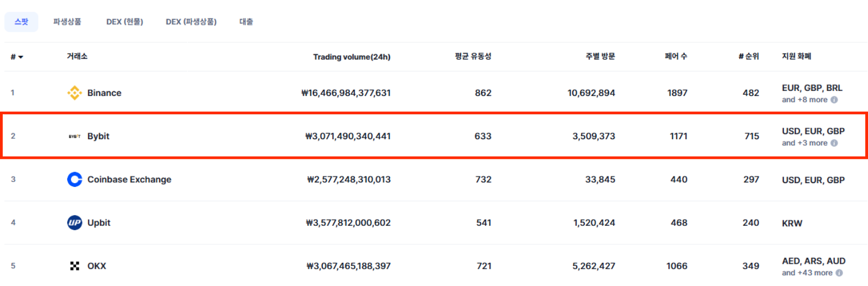
Task: Open the Binance exchange link
Action: coord(104,93)
